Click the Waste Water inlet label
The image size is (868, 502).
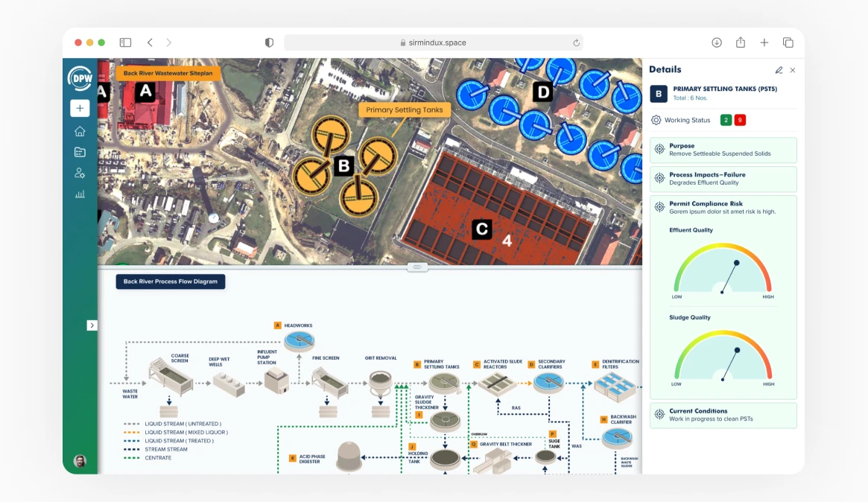pos(130,393)
